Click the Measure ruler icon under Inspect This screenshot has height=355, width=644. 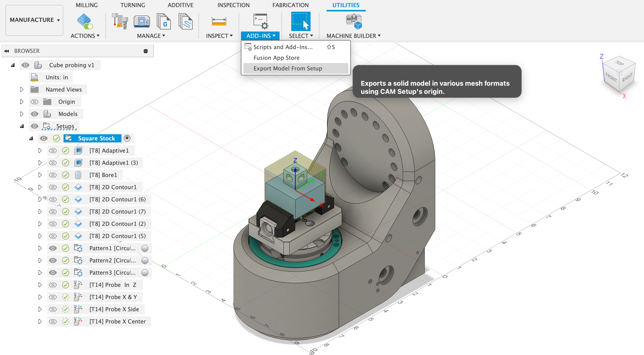coord(219,21)
